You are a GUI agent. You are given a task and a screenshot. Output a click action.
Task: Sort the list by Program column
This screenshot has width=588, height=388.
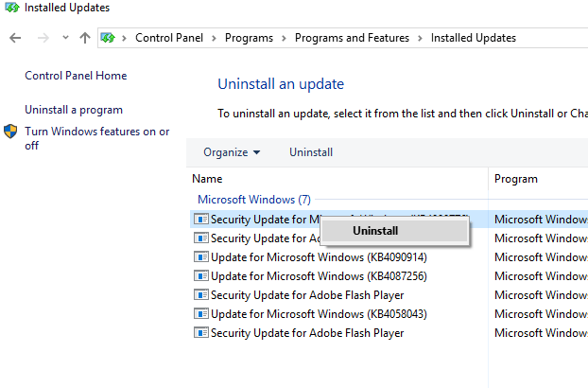click(x=515, y=179)
